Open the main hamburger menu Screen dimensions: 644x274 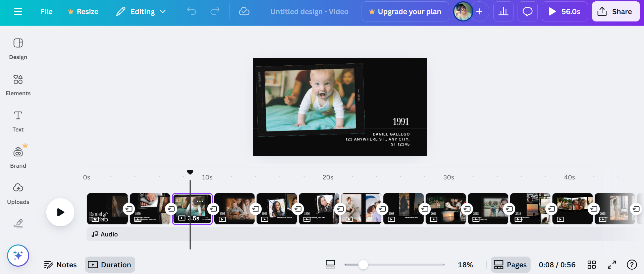coord(18,12)
